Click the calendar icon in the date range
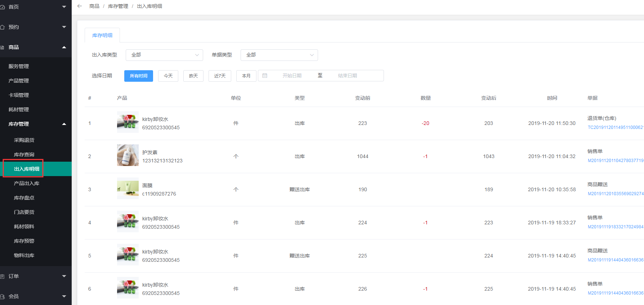This screenshot has width=644, height=305. click(265, 76)
